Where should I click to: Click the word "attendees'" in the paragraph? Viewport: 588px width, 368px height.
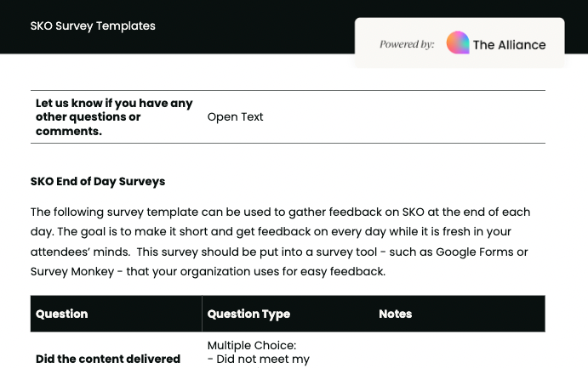[x=64, y=252]
